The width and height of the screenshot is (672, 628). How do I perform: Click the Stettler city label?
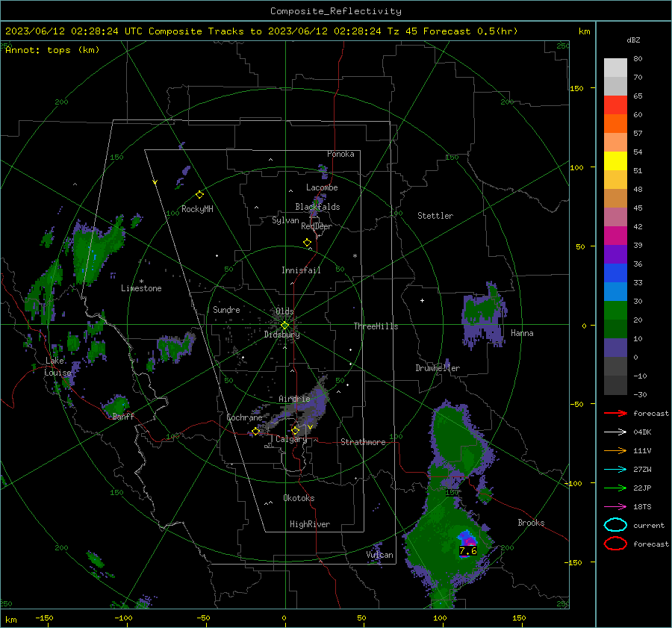435,216
